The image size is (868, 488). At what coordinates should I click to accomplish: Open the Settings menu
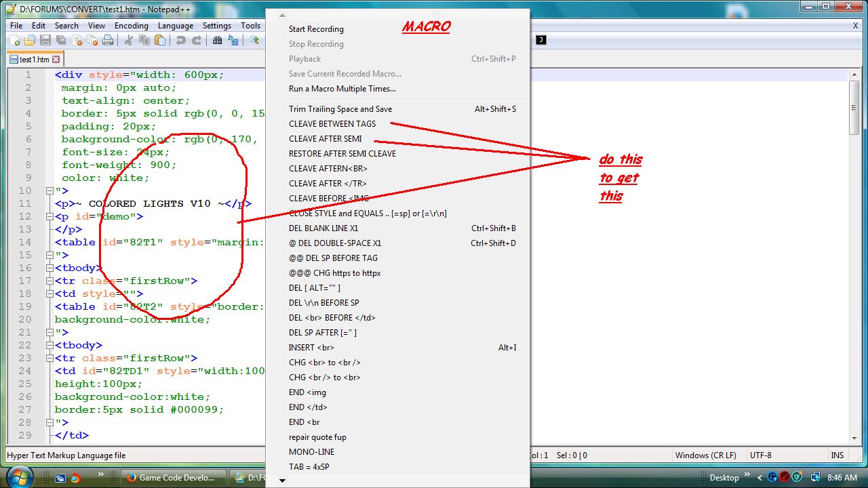click(217, 26)
